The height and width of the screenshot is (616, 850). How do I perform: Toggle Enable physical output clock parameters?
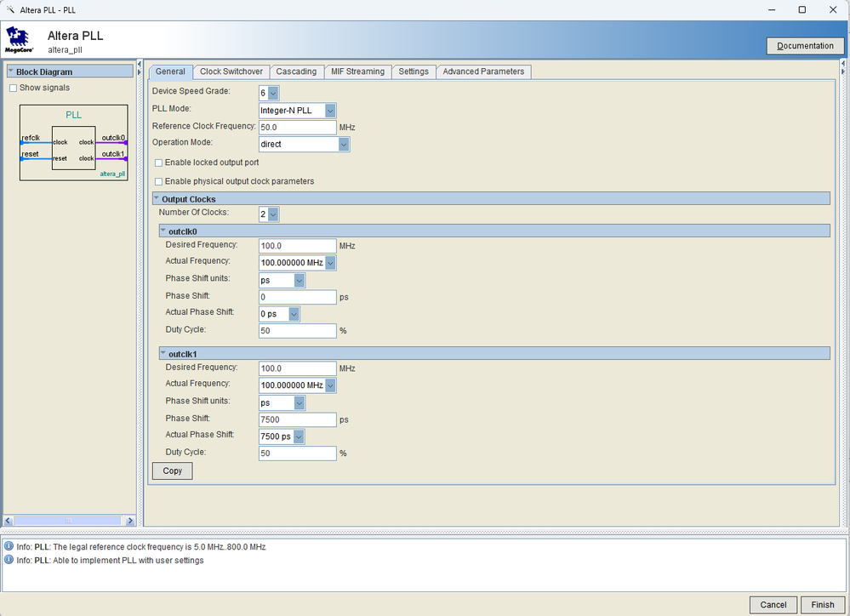click(158, 181)
